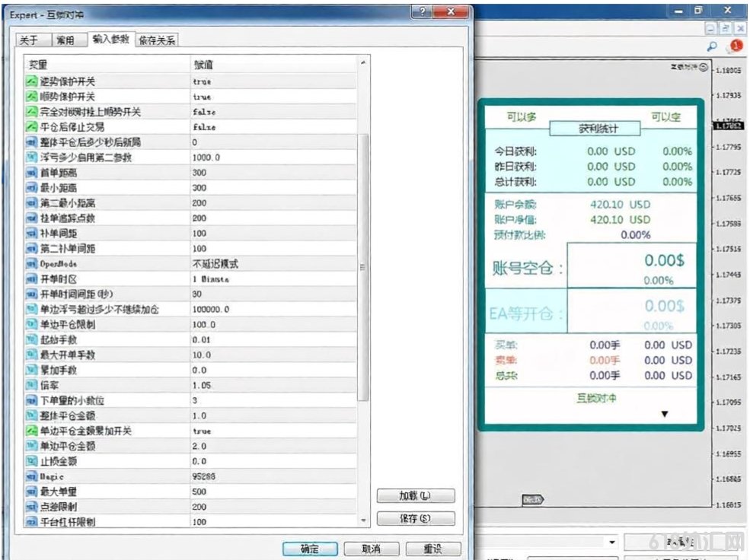Image resolution: width=750 pixels, height=560 pixels.
Task: Click the 重设 reset button
Action: coord(433,549)
